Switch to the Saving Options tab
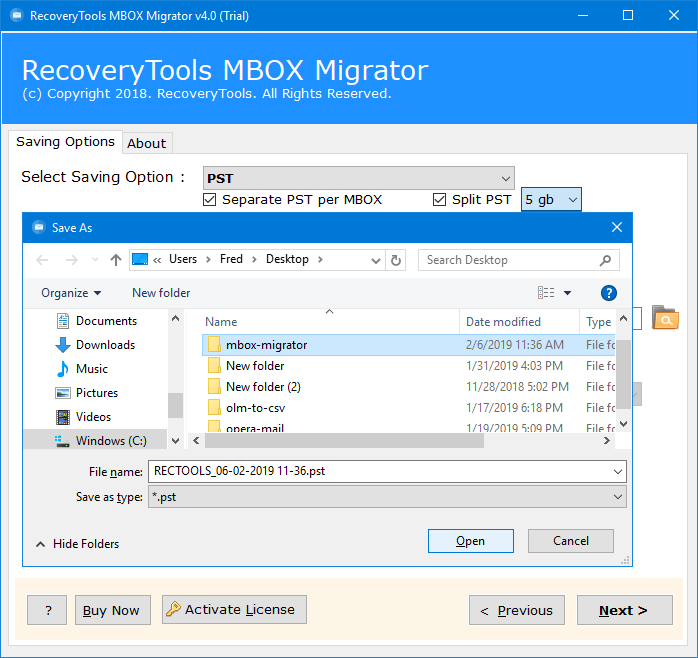Screen dimensions: 698x658 click(65, 142)
